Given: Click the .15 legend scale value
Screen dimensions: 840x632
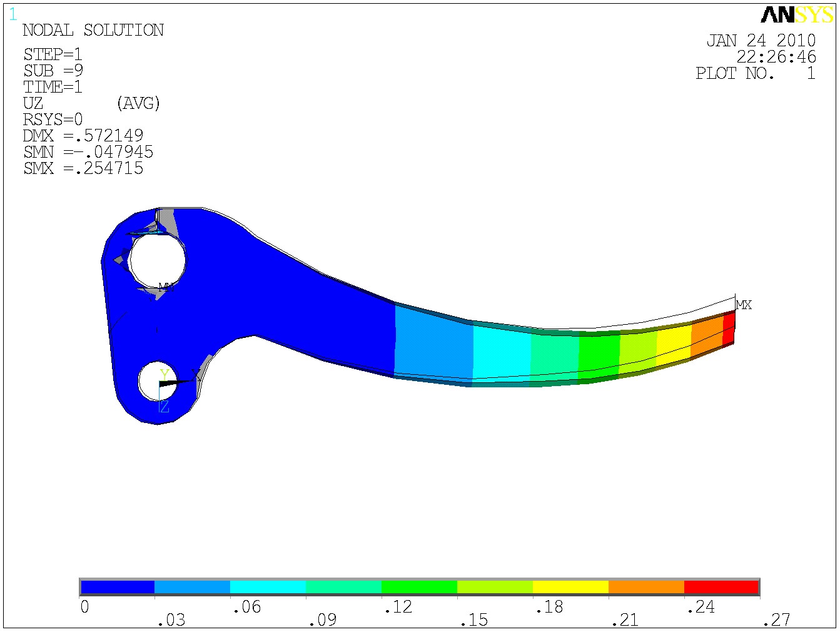Looking at the screenshot, I should [x=473, y=620].
